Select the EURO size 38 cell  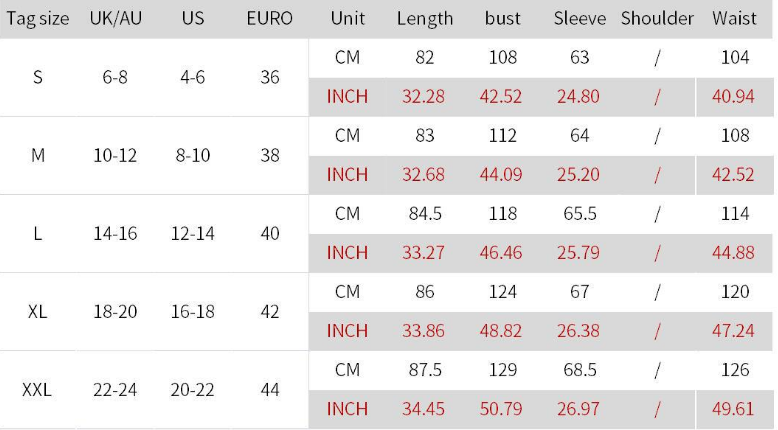coord(270,155)
